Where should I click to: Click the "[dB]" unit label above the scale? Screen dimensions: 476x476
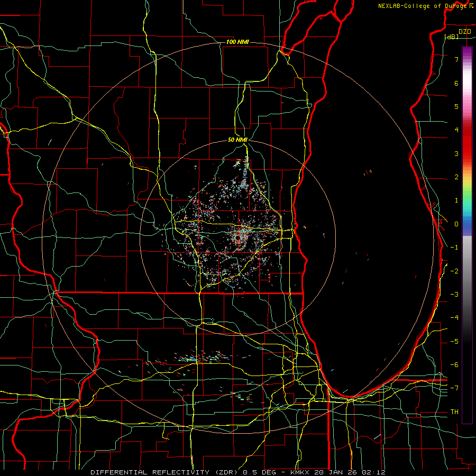452,36
